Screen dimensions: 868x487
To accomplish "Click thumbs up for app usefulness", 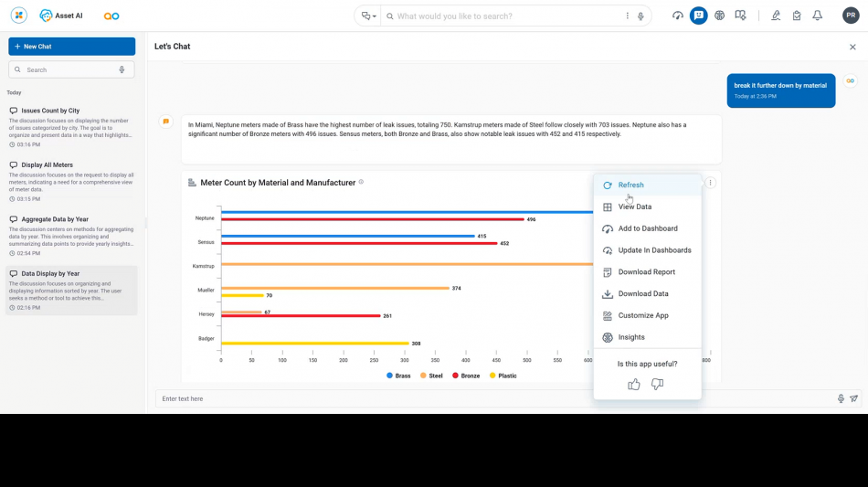I will [634, 385].
